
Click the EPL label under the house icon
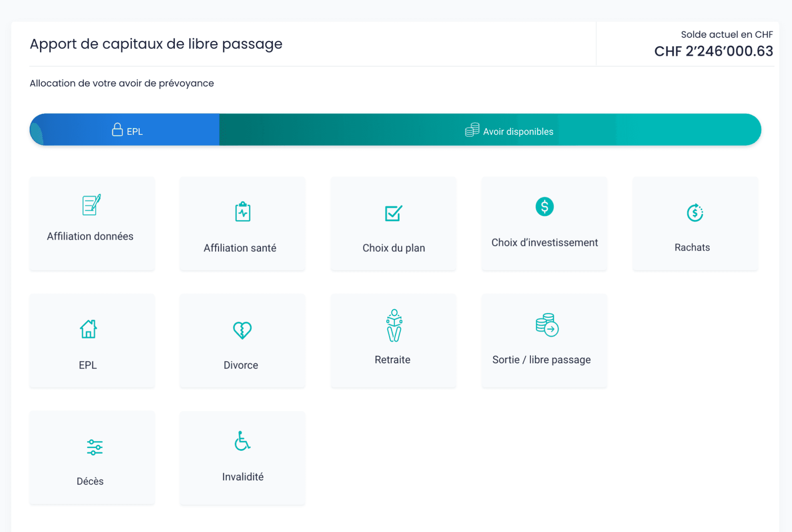[x=88, y=365]
